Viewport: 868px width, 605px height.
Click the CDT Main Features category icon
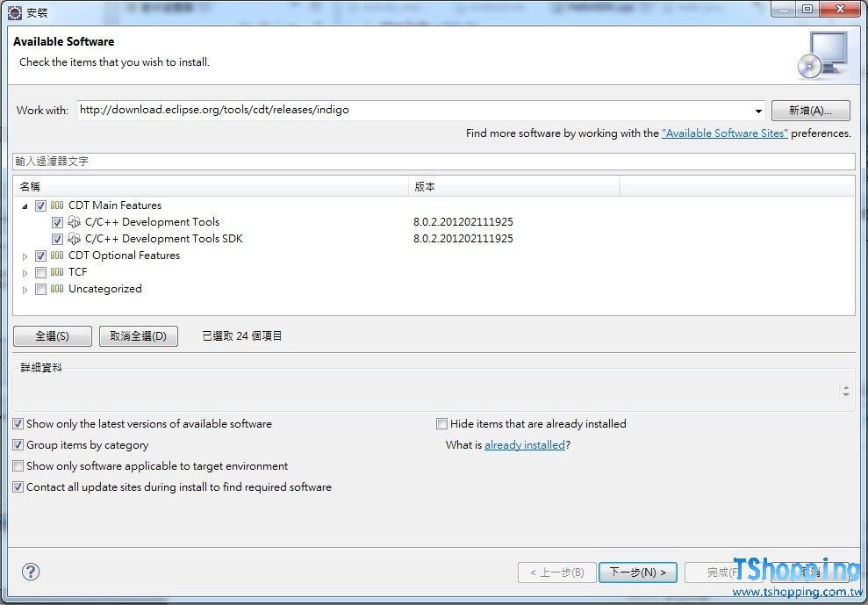tap(57, 205)
